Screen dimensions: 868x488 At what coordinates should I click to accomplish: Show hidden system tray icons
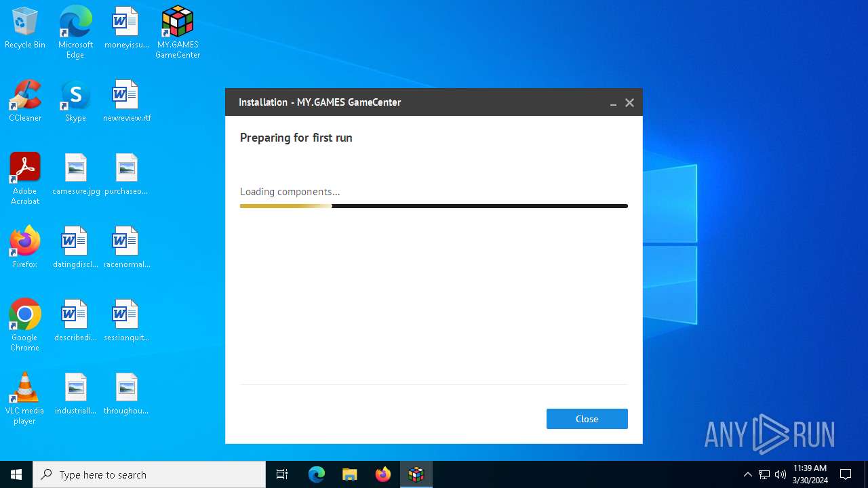click(x=748, y=474)
